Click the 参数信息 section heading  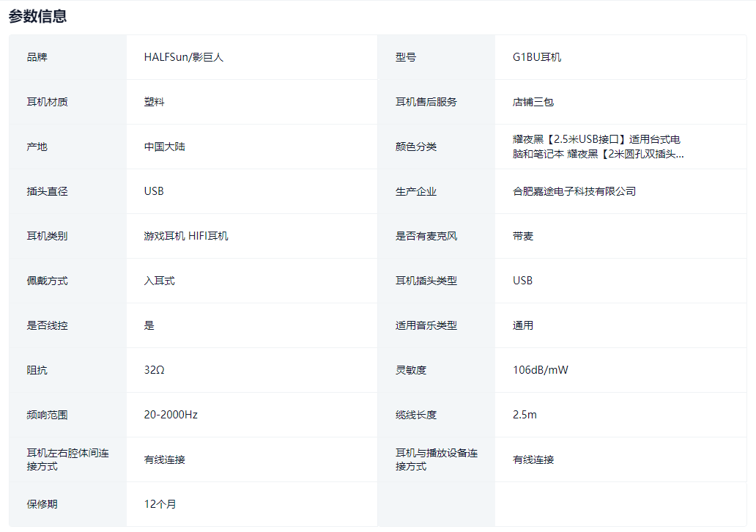38,16
